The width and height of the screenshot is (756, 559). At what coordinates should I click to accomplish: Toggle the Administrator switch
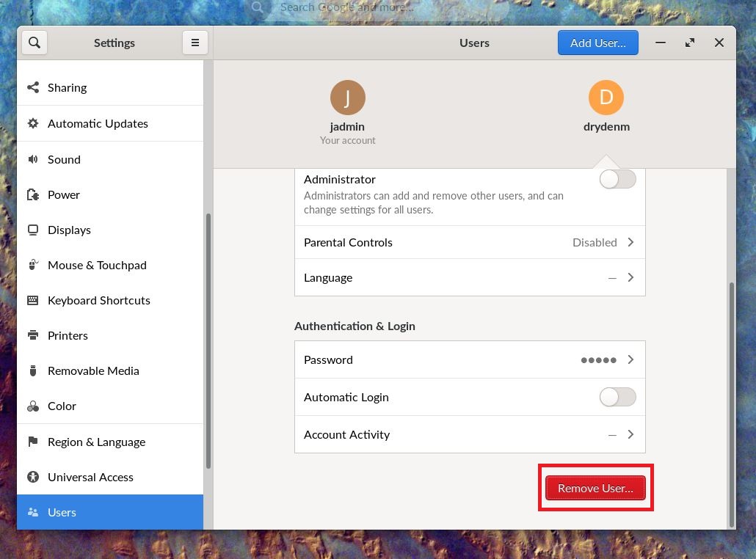point(617,180)
